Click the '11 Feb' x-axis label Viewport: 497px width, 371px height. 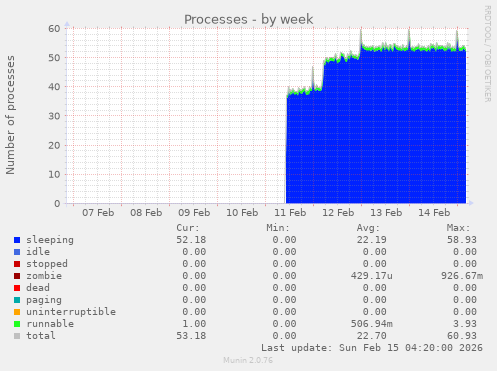click(x=290, y=213)
